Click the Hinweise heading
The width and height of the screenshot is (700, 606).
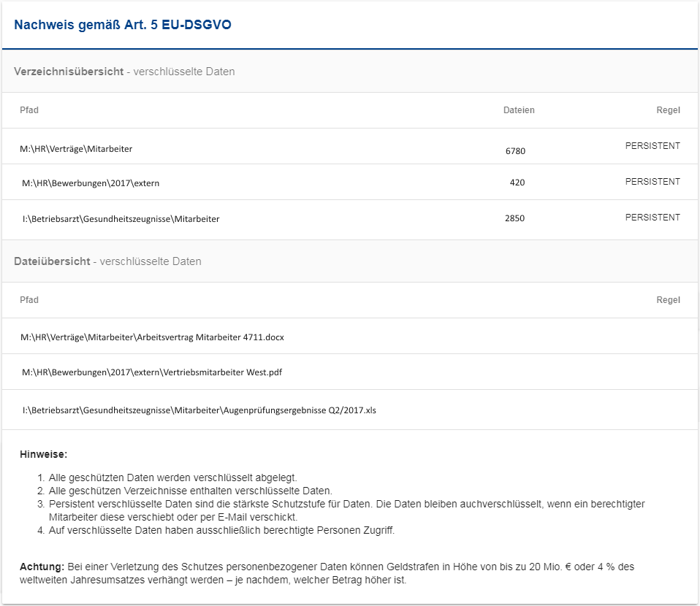43,455
